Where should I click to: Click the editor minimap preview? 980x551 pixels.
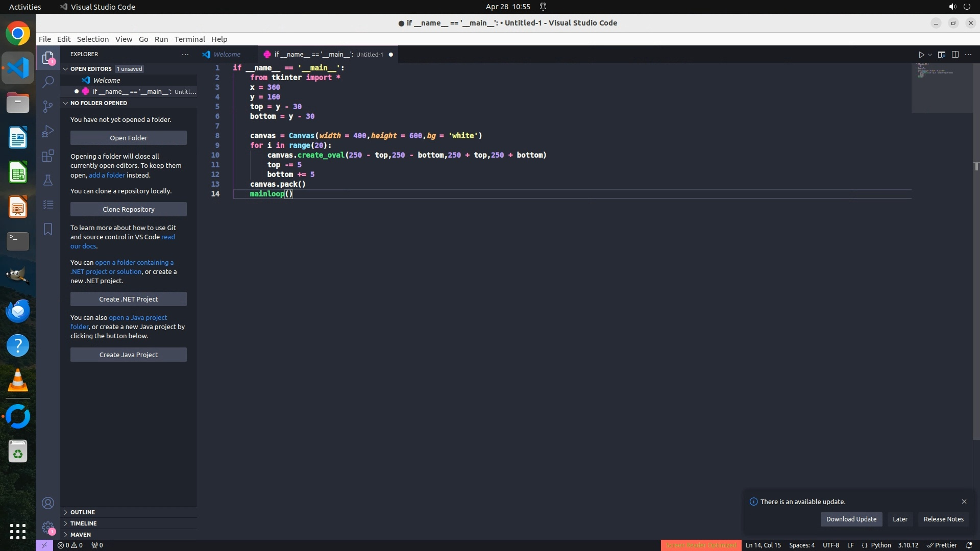pyautogui.click(x=935, y=71)
